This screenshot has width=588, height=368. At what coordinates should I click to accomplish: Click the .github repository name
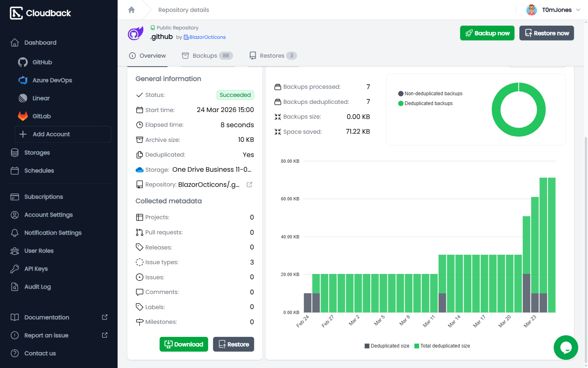tap(162, 37)
